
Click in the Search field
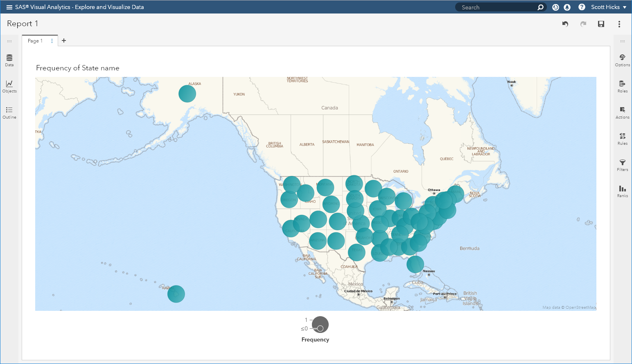click(497, 7)
